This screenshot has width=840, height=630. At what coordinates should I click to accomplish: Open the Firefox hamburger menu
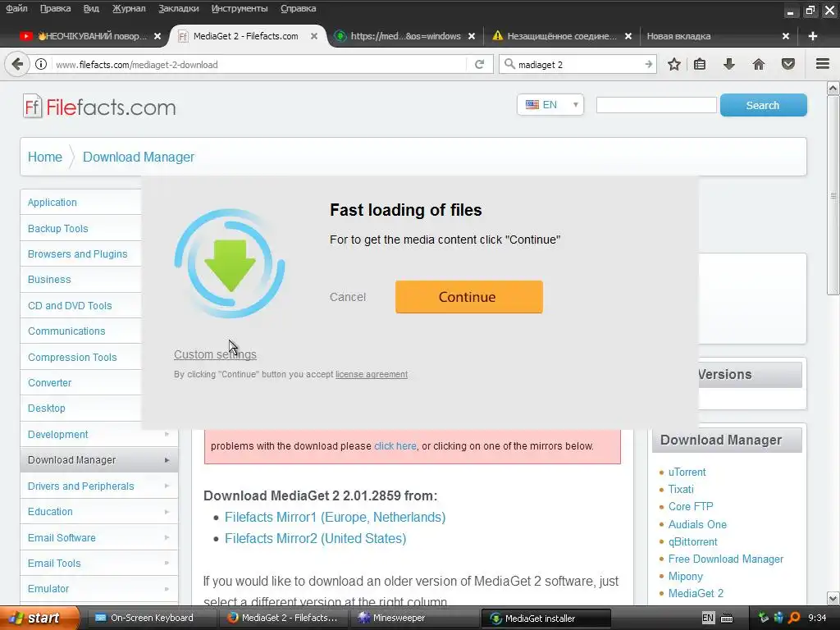(823, 64)
